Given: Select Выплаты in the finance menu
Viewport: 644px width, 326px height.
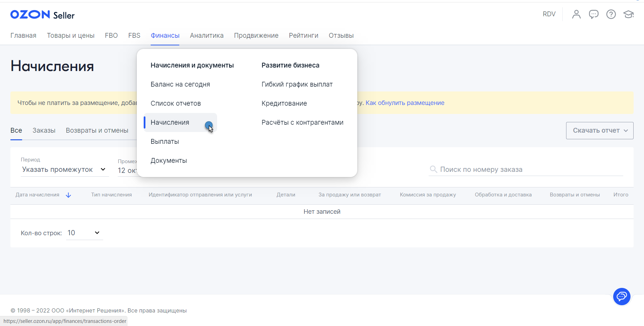Looking at the screenshot, I should pyautogui.click(x=165, y=141).
